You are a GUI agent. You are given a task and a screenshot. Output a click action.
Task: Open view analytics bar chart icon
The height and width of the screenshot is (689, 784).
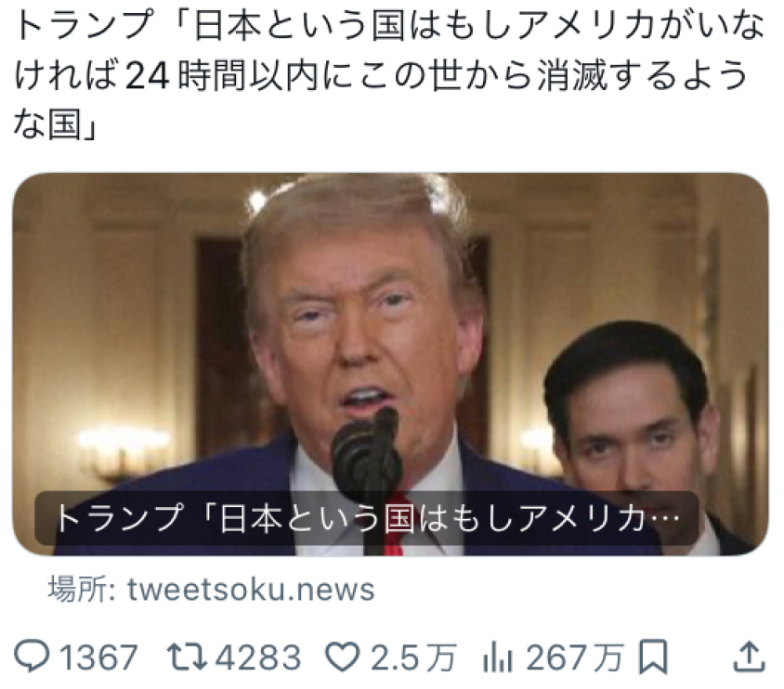point(497,656)
